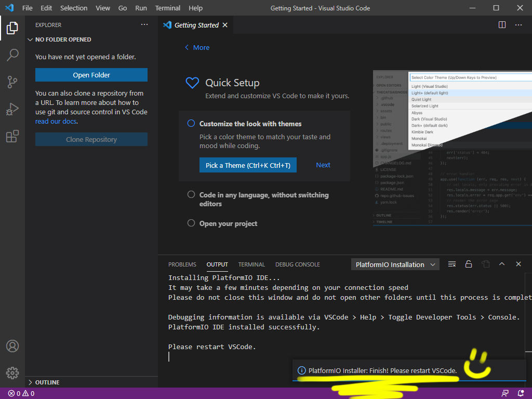Screen dimensions: 532x399
Task: Click the Quick Setup heart icon
Action: point(192,83)
